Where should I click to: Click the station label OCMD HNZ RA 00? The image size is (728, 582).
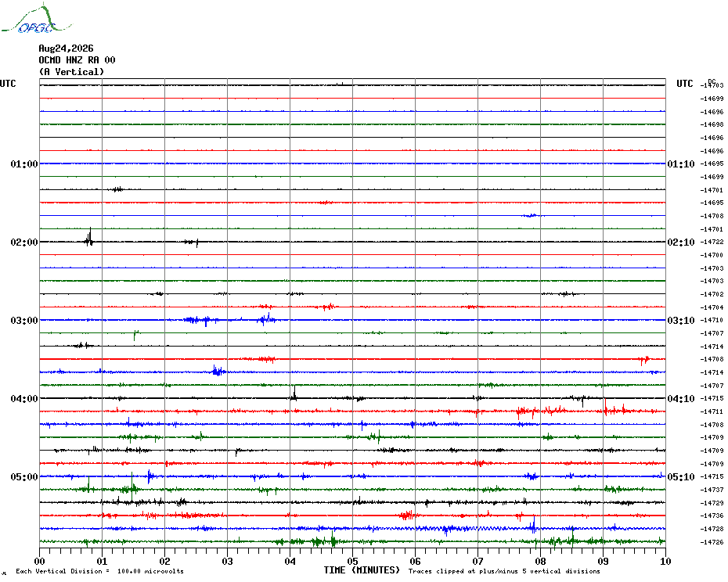coord(77,60)
